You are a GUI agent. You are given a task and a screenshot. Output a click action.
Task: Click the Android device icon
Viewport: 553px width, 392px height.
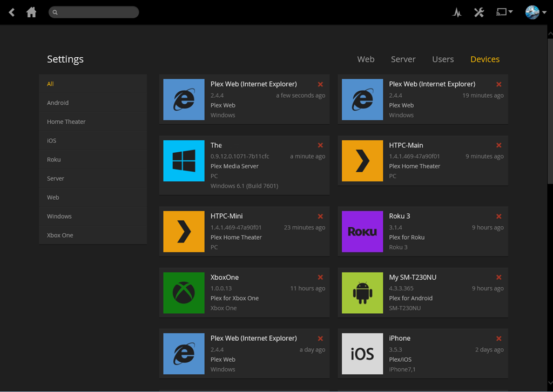362,293
